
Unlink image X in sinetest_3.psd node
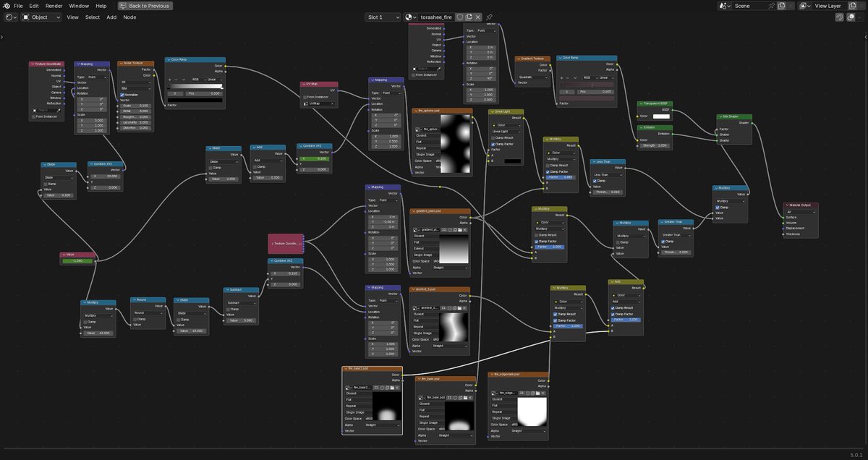click(x=464, y=308)
